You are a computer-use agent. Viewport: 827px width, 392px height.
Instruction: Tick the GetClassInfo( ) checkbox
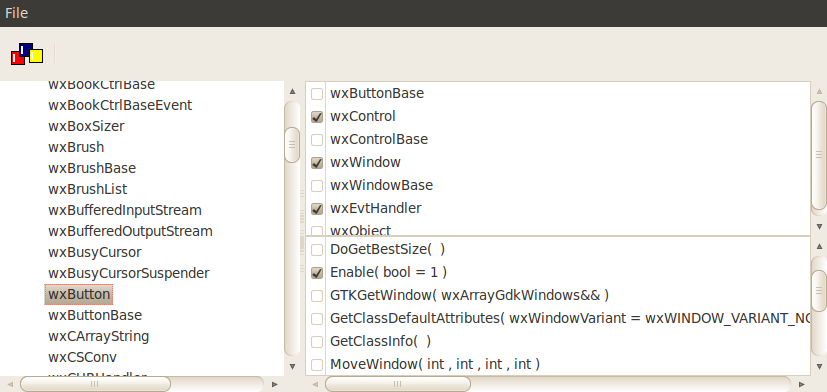click(x=317, y=341)
